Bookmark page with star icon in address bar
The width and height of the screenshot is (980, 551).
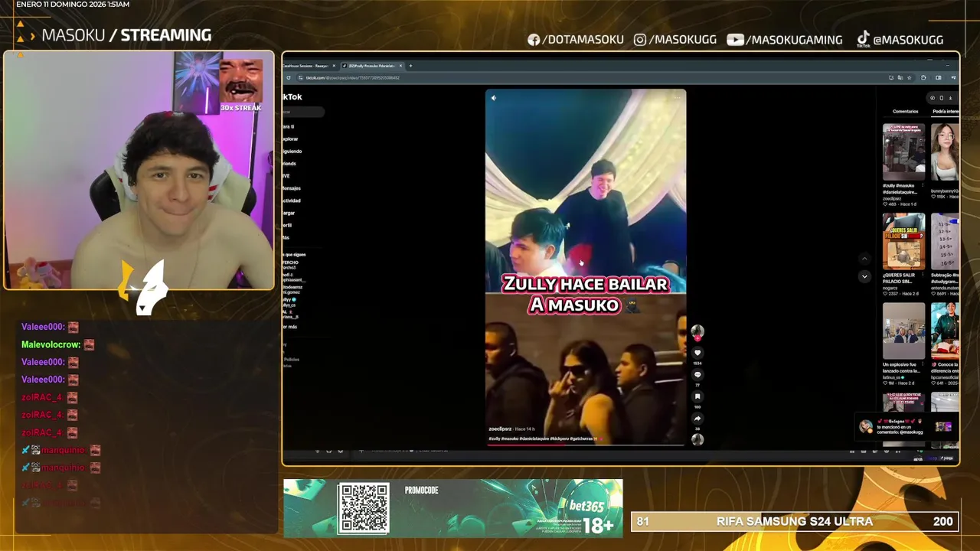click(x=909, y=77)
